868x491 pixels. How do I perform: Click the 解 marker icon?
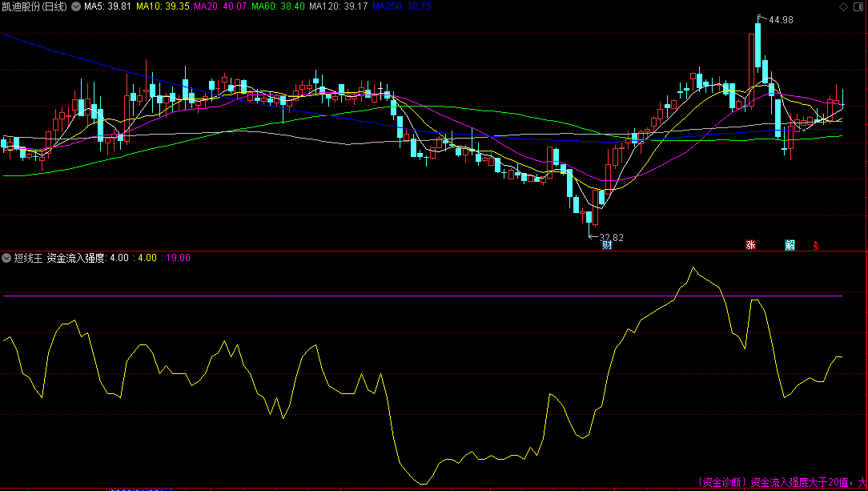(790, 245)
